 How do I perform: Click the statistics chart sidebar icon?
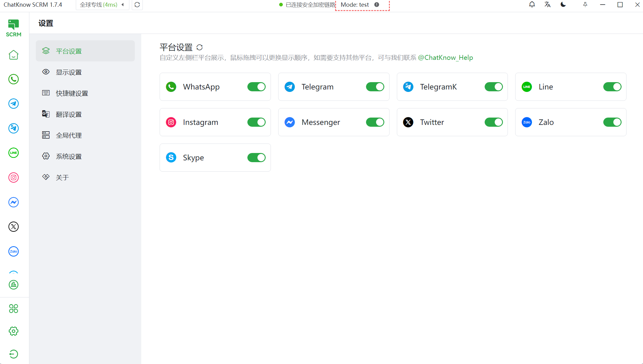(13, 285)
